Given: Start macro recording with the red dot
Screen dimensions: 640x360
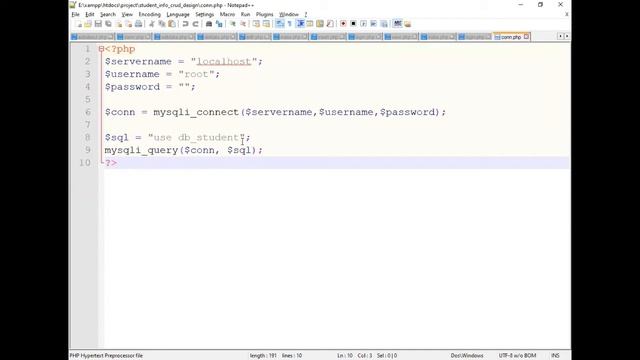Looking at the screenshot, I should [343, 24].
